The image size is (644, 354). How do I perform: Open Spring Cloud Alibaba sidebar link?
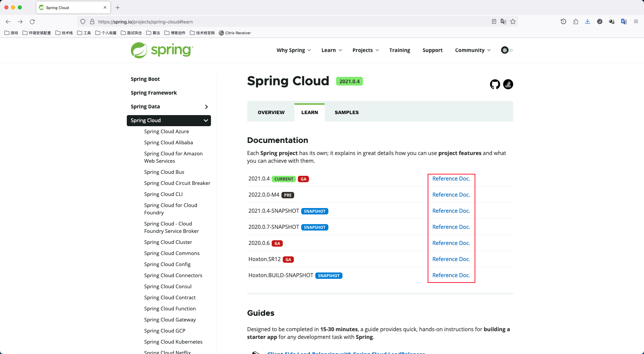tap(168, 143)
